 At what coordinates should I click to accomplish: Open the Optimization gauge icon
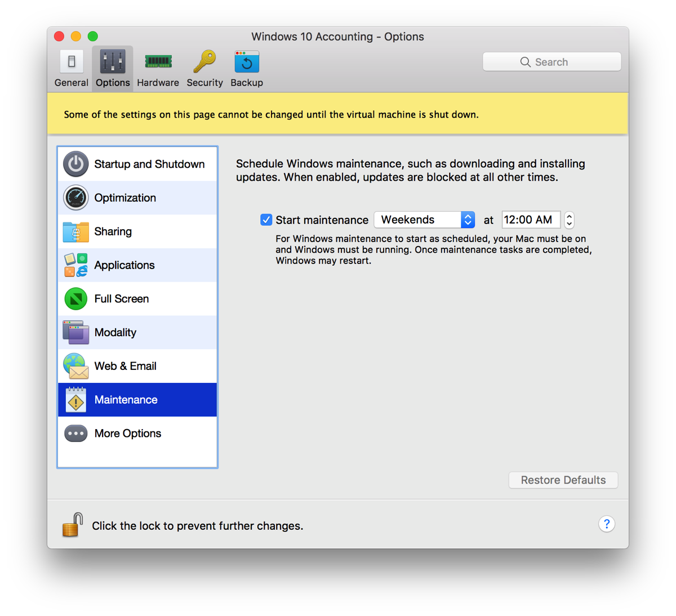(76, 198)
